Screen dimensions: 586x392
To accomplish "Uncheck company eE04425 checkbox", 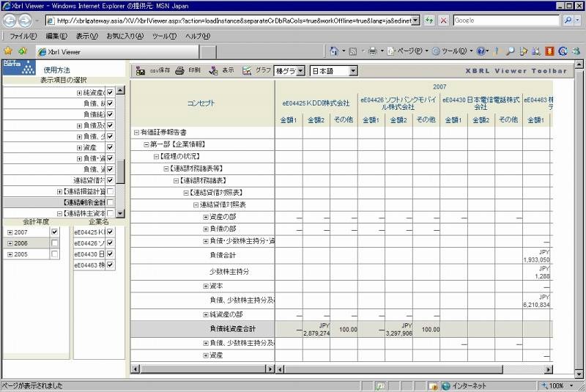I will point(111,232).
